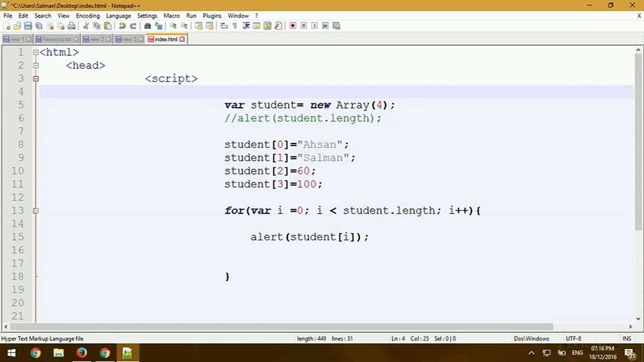
Task: Click the Print toolbar icon
Action: point(71,26)
